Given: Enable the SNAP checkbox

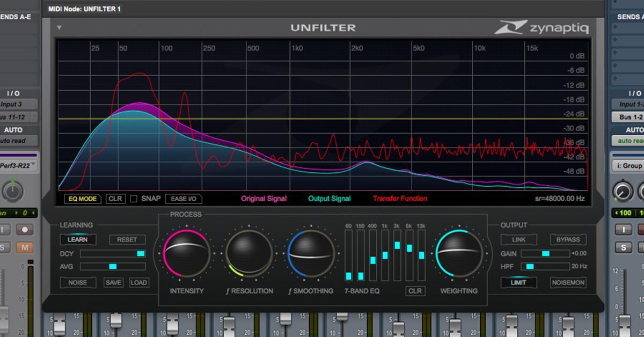Looking at the screenshot, I should tap(134, 199).
